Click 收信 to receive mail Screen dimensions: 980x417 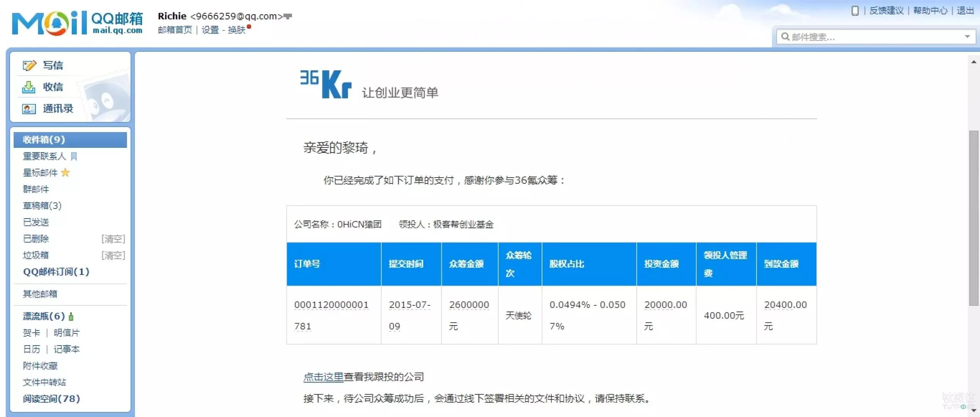pos(53,87)
